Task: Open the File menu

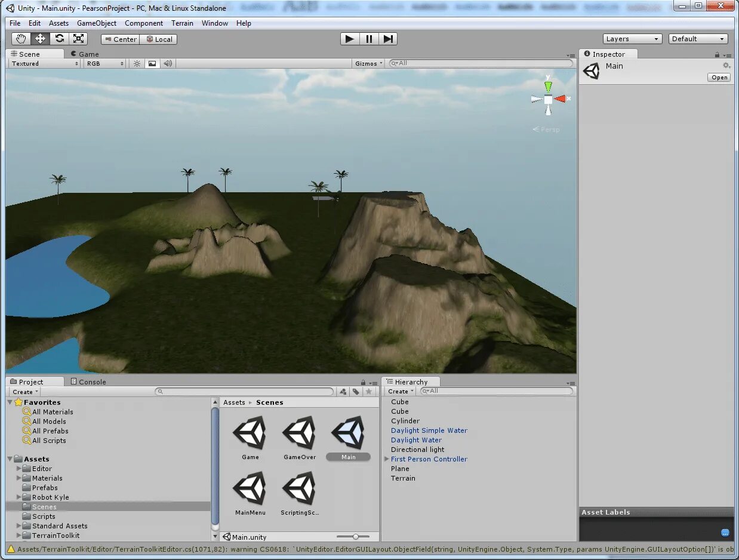Action: click(15, 23)
